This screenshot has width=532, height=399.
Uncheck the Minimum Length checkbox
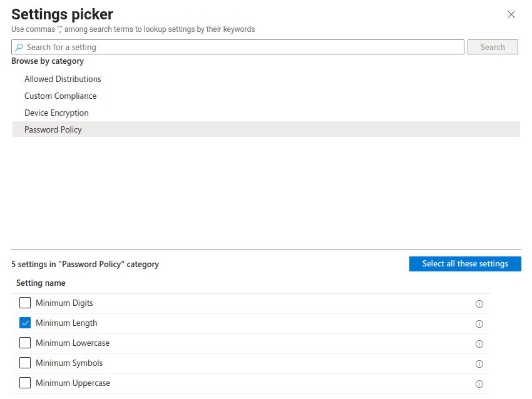point(25,323)
